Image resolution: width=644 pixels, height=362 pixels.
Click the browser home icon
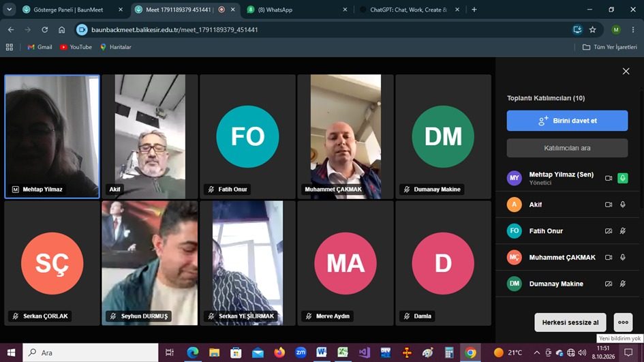[x=61, y=29]
